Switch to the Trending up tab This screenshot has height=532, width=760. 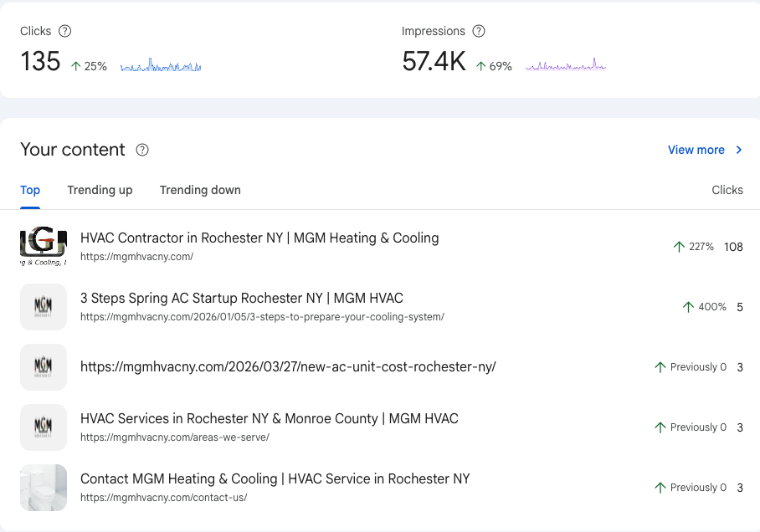point(100,190)
